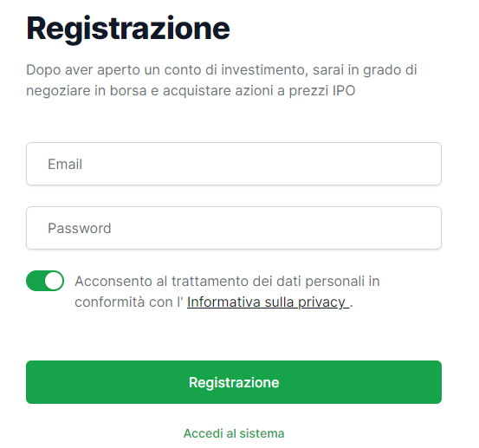Click the green track of the consent toggle
Viewport: 479px width, 448px height.
tap(35, 281)
